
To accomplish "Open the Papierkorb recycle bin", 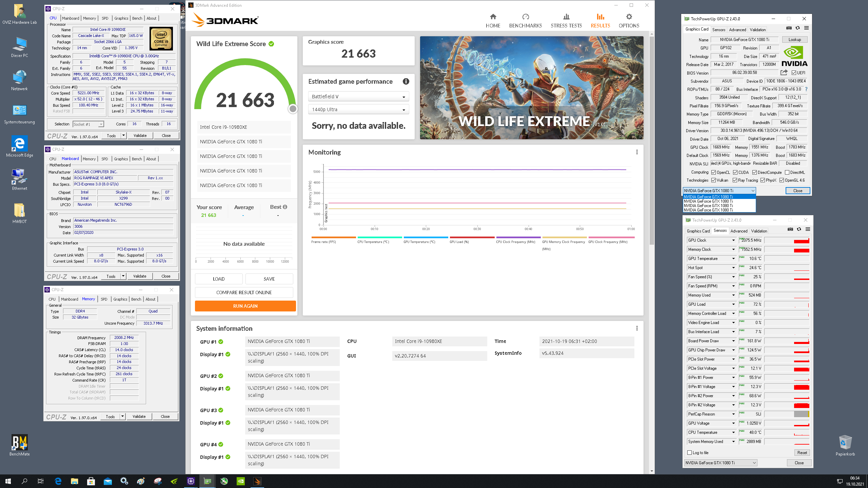I will coord(845,445).
